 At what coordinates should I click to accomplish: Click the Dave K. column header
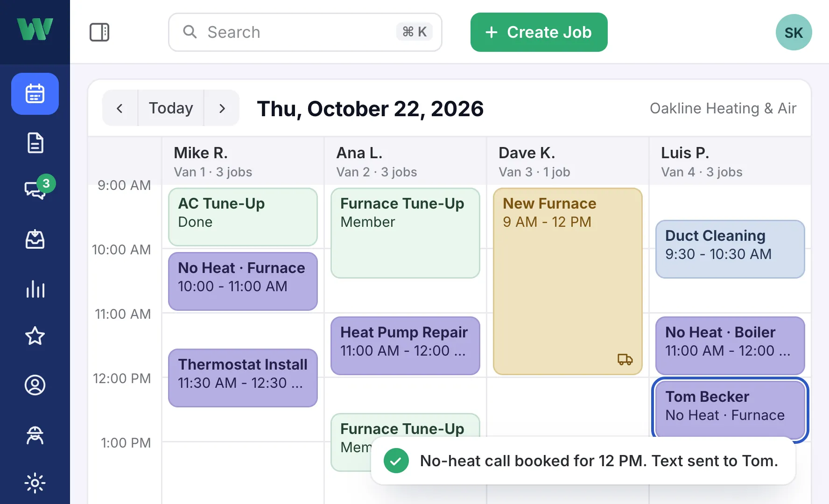[x=568, y=161]
